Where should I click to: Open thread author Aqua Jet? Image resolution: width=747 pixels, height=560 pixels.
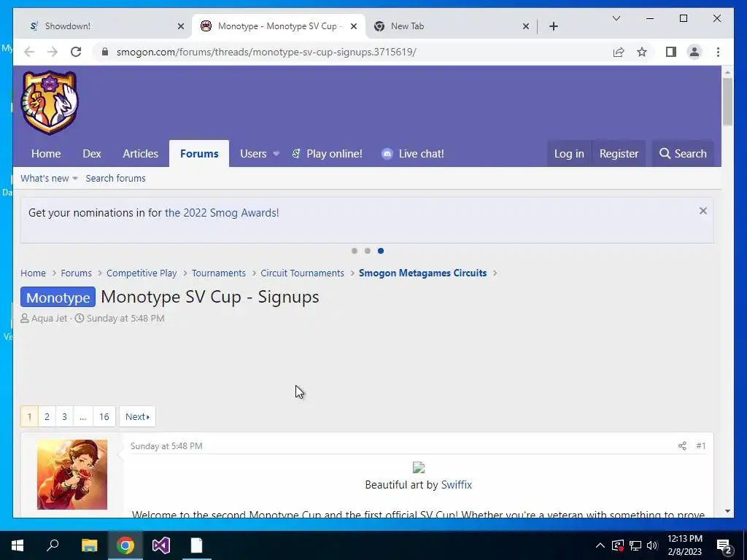pyautogui.click(x=49, y=319)
